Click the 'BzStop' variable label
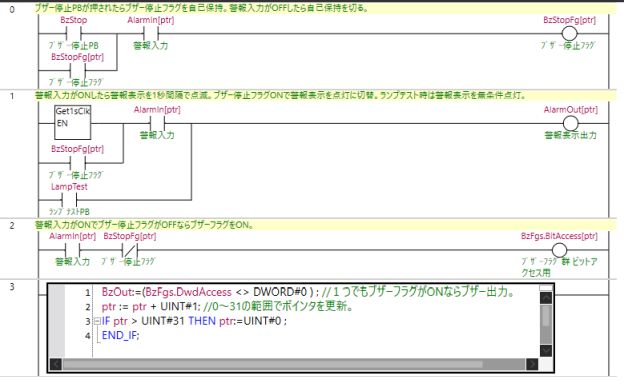This screenshot has height=384, width=624. (74, 20)
